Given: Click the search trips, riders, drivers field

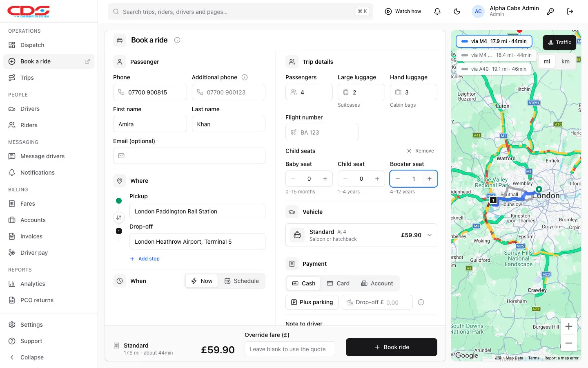Looking at the screenshot, I should click(x=241, y=11).
